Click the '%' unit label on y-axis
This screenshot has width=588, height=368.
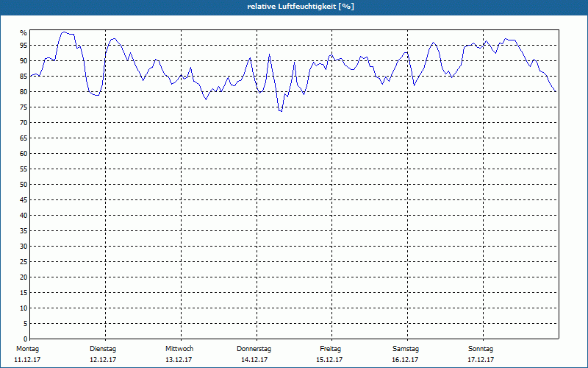[24, 33]
